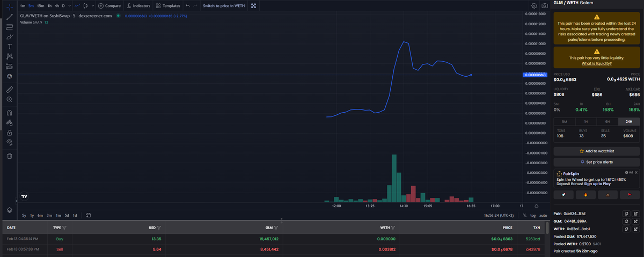Click Set price alerts button
Screen dimensions: 644x257
[x=597, y=161]
